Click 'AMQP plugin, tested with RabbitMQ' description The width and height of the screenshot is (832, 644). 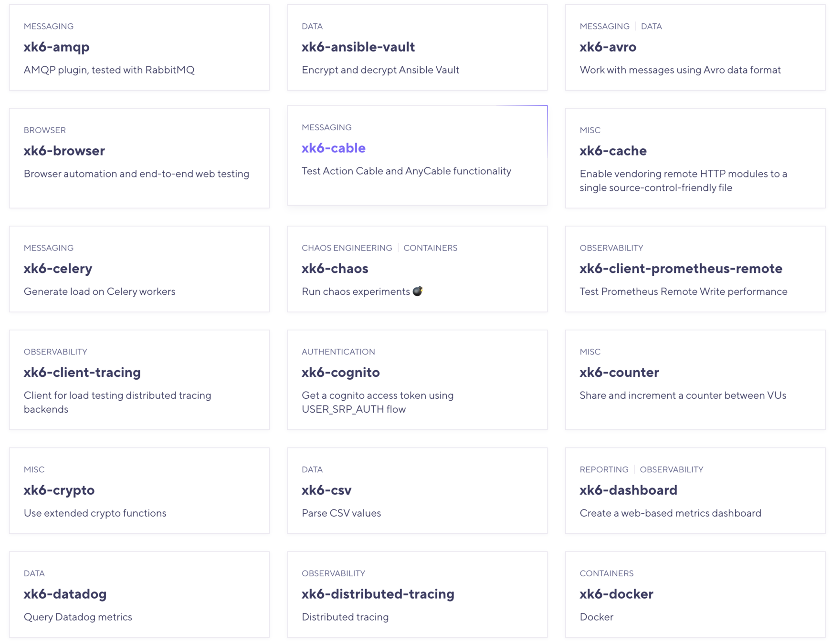click(109, 70)
